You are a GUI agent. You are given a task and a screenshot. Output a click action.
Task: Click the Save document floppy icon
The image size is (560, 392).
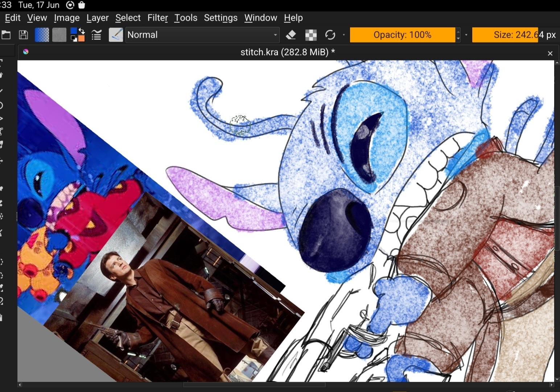coord(24,35)
